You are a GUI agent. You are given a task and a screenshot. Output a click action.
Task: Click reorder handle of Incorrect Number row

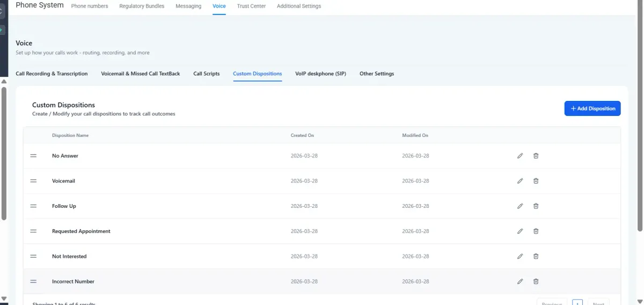point(33,281)
